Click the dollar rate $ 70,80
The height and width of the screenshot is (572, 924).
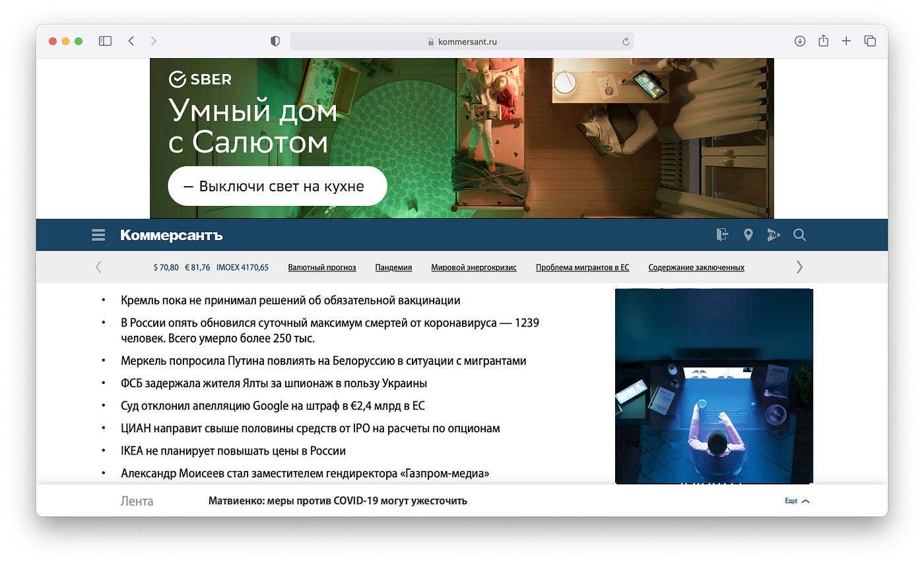coord(166,267)
